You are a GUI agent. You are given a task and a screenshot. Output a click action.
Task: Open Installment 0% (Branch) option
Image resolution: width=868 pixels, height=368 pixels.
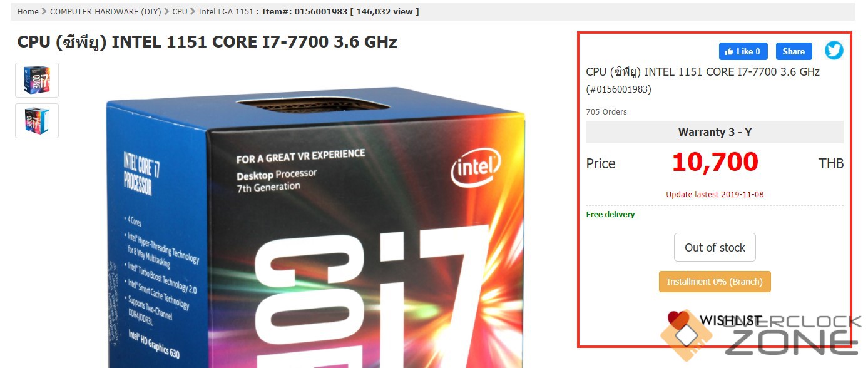715,282
